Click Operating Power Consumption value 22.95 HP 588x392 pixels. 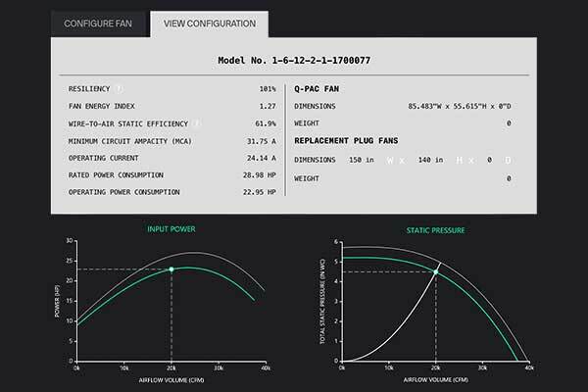[x=258, y=194]
